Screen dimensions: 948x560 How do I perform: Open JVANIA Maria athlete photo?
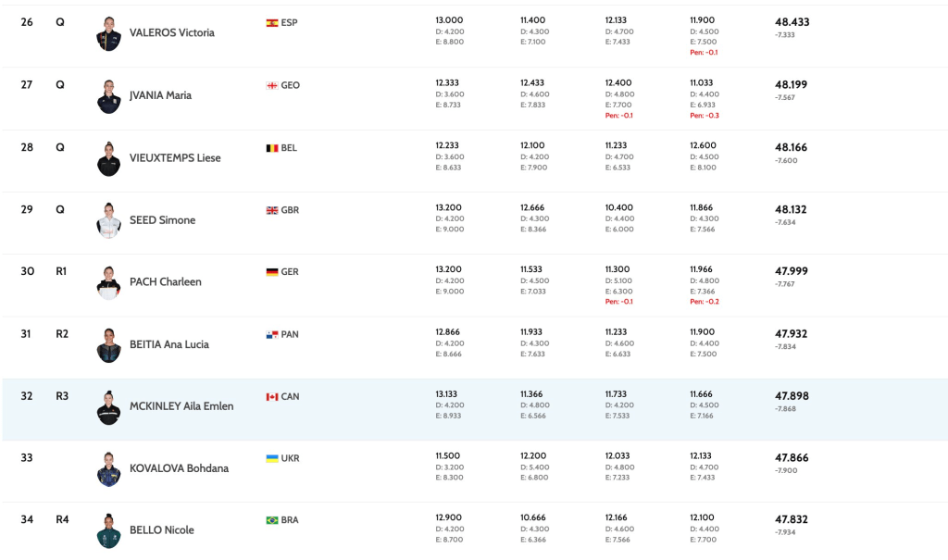(x=108, y=96)
